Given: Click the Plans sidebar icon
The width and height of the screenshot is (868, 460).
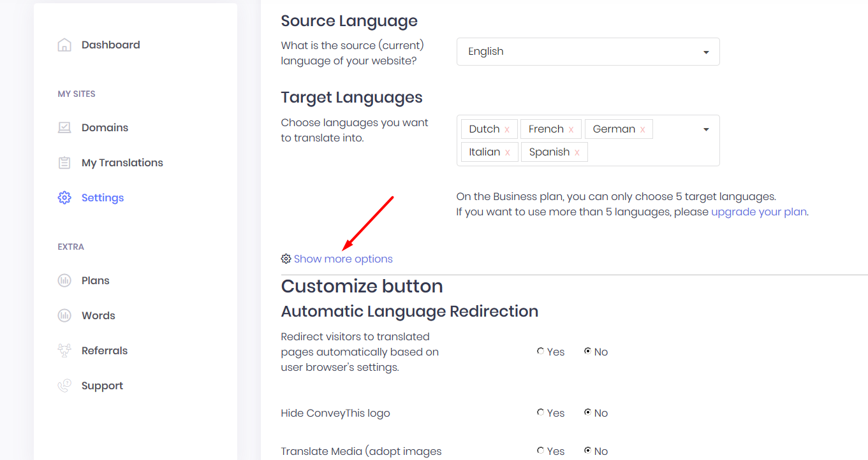Looking at the screenshot, I should [x=64, y=280].
